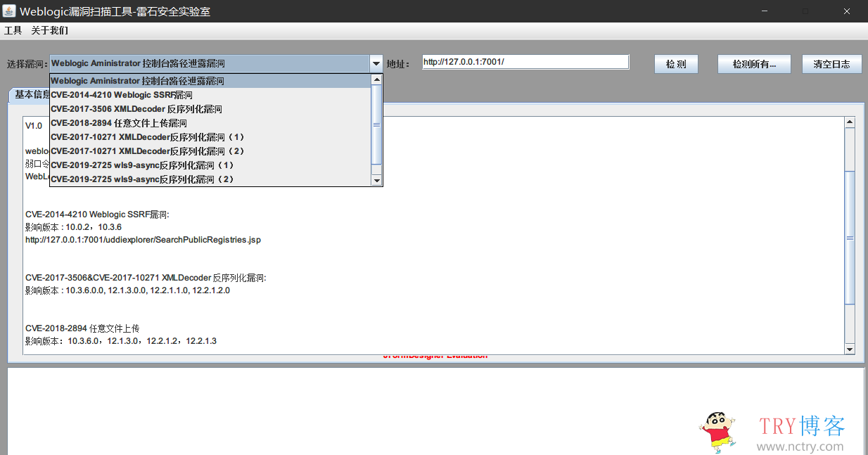Click the 检测 button

[x=676, y=64]
